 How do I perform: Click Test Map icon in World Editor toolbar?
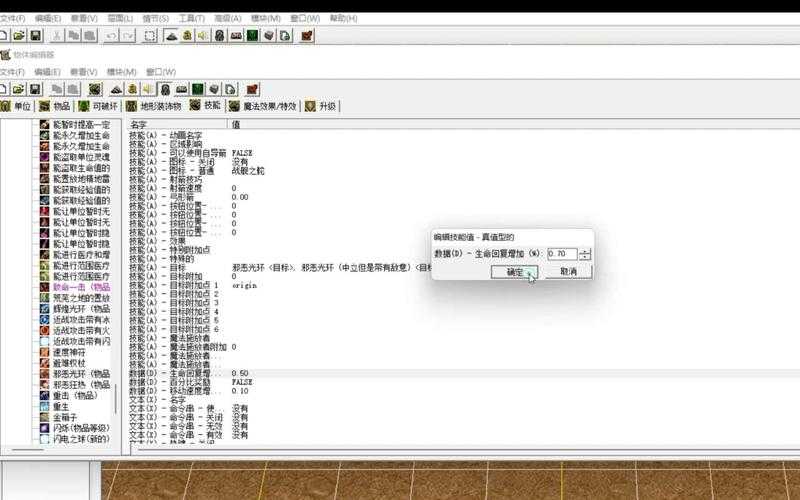(x=307, y=36)
